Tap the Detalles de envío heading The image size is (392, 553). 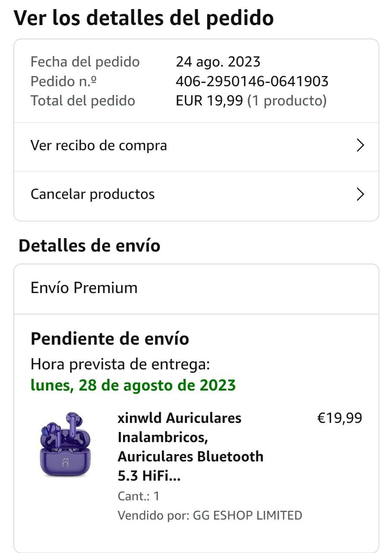[x=89, y=246]
